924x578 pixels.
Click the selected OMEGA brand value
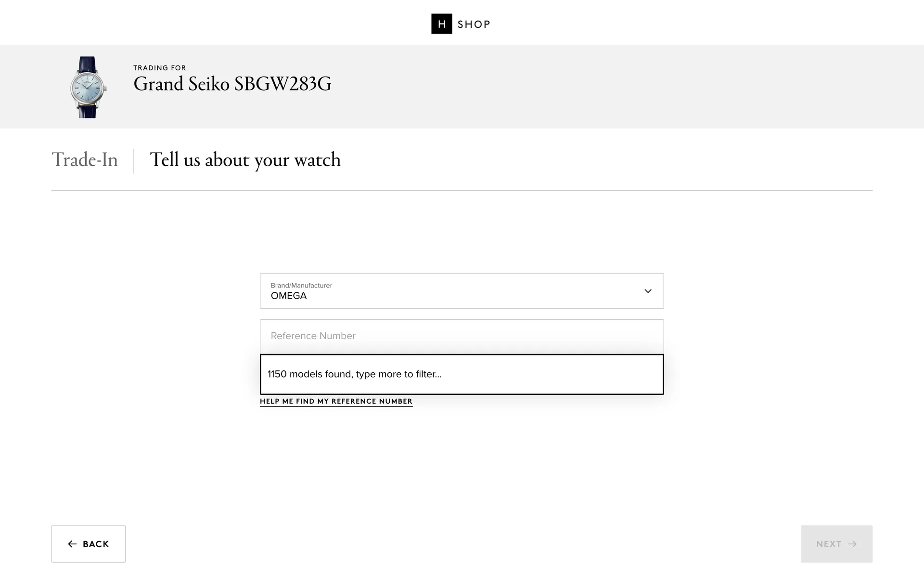pyautogui.click(x=289, y=296)
